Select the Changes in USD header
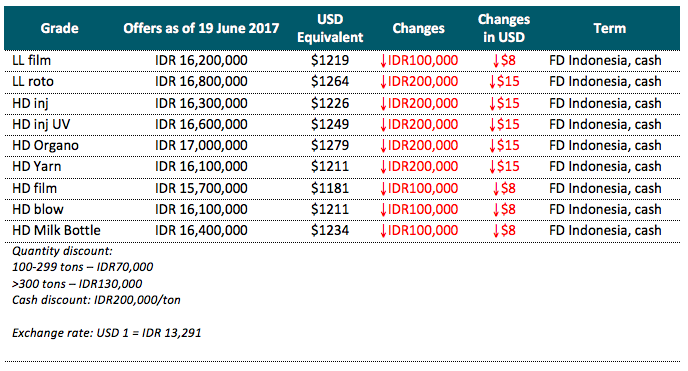688x371 pixels. [x=504, y=29]
